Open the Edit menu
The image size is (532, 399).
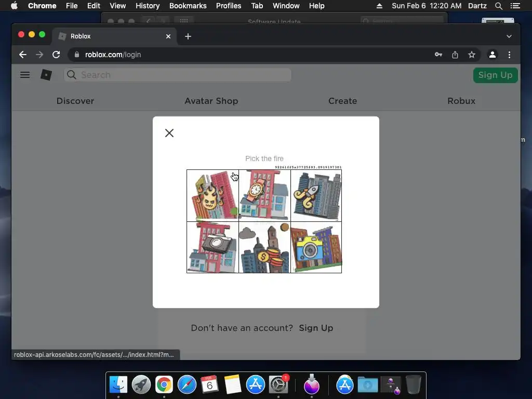[x=94, y=6]
